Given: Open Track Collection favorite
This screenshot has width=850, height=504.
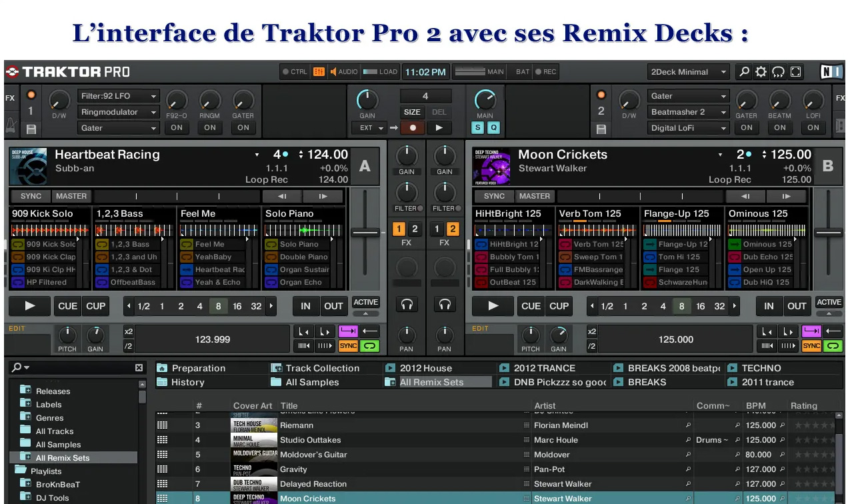Looking at the screenshot, I should (x=316, y=368).
